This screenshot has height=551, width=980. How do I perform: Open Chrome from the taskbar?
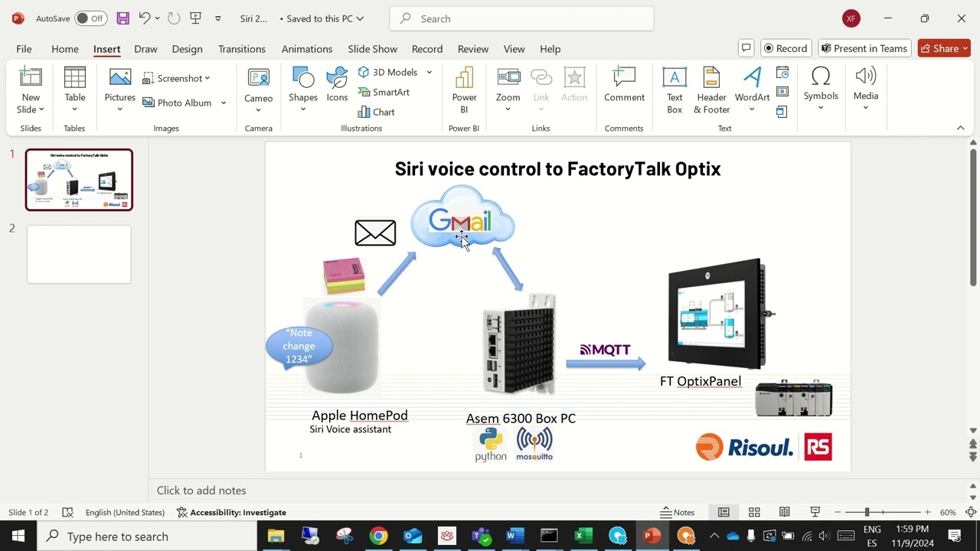[378, 536]
